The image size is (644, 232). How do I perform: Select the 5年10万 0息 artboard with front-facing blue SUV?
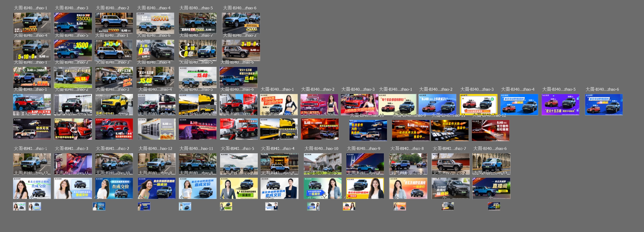(x=198, y=50)
